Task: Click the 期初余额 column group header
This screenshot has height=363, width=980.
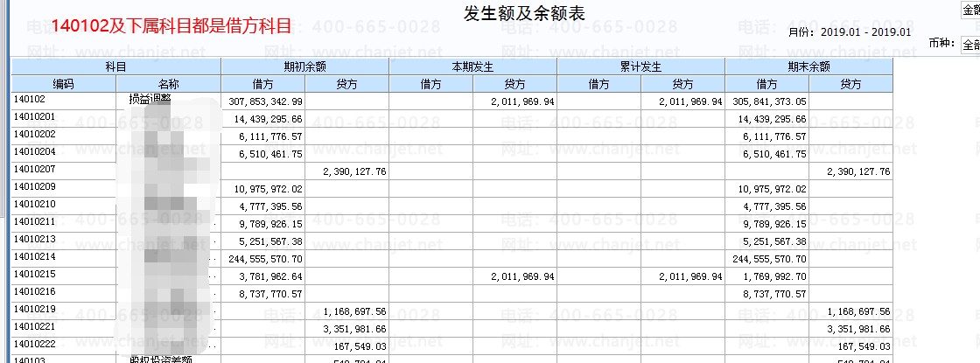Action: (x=305, y=66)
